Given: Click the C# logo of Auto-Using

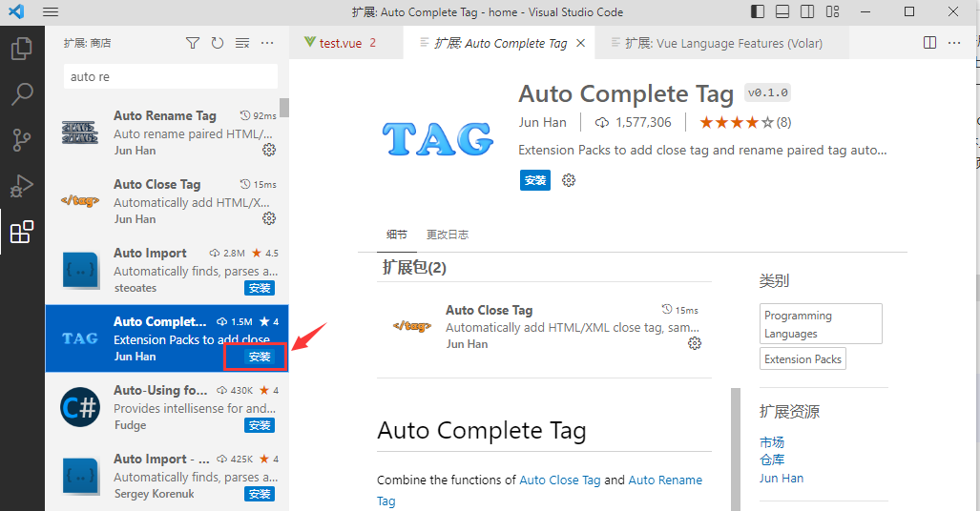Looking at the screenshot, I should tap(80, 408).
